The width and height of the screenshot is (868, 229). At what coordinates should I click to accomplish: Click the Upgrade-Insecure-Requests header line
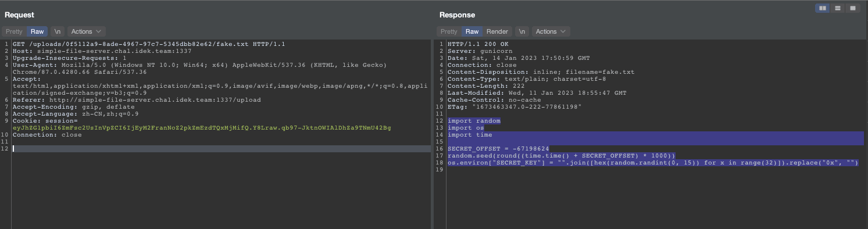coord(70,58)
